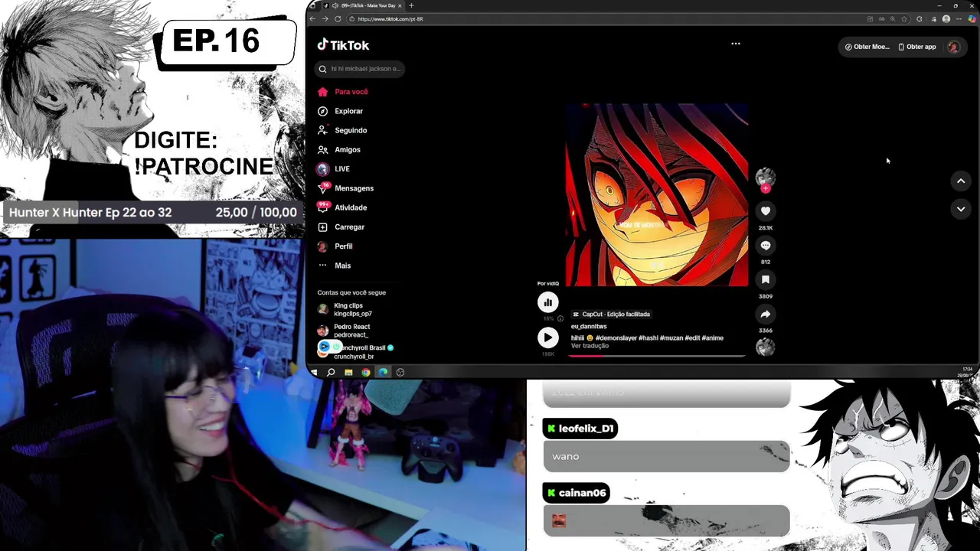Open the spinning sound disc thumbnail

coord(765,347)
